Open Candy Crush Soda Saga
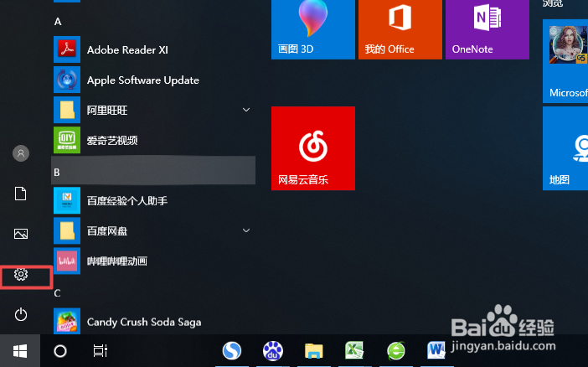This screenshot has height=367, width=588. point(153,322)
